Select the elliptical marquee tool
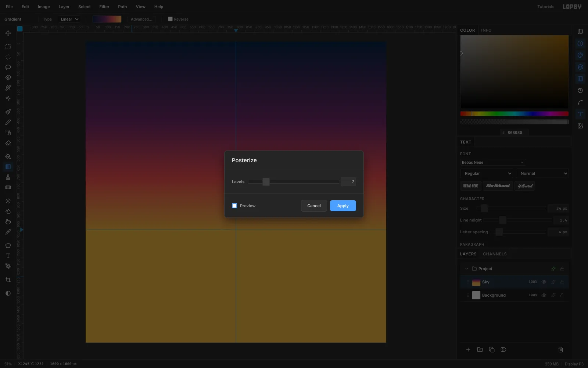Screen dimensions: 588x368 coord(8,57)
